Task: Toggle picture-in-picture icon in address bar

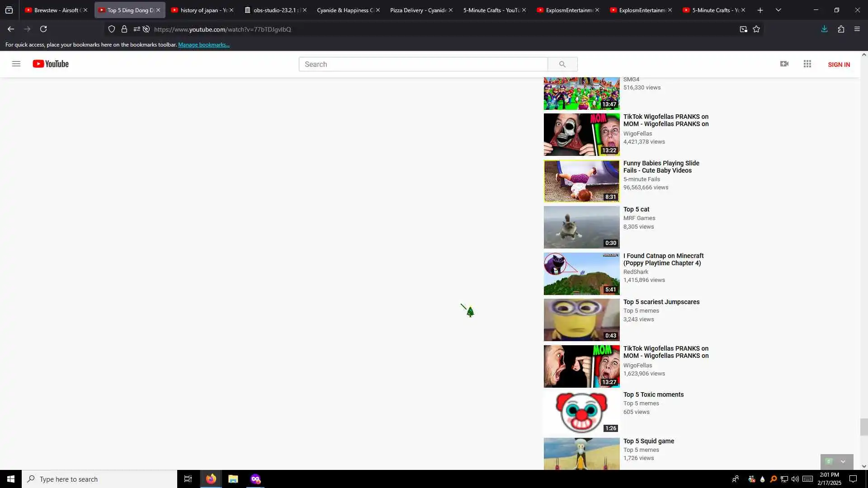Action: 743,29
